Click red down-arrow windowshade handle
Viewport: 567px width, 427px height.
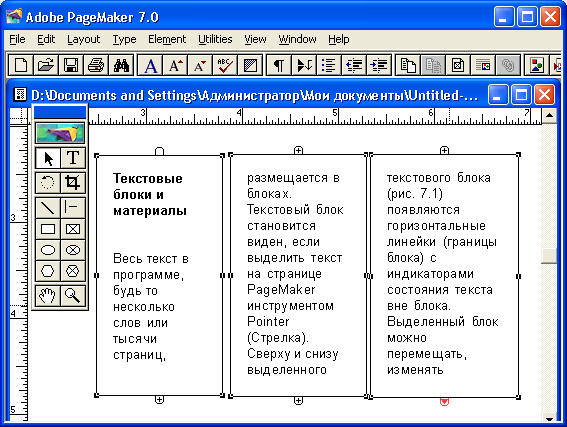click(444, 401)
